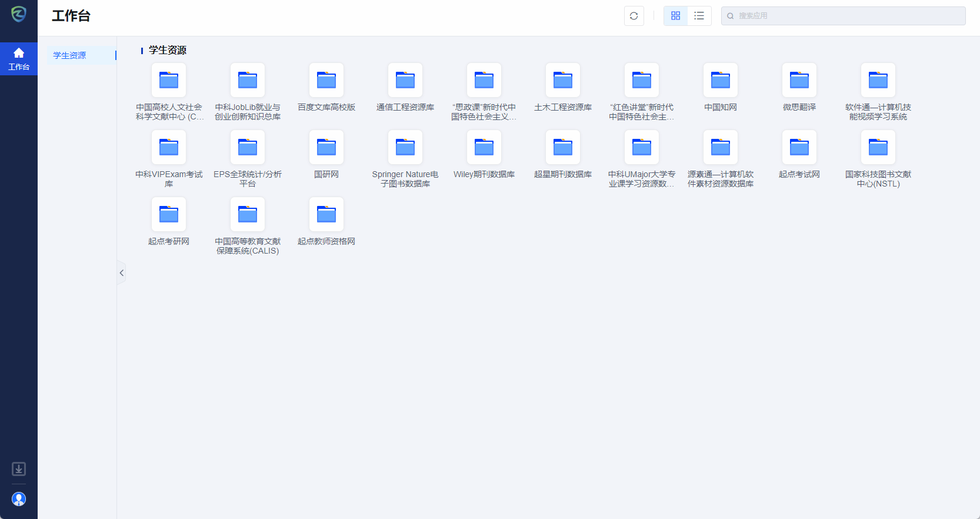Click the download icon in sidebar
This screenshot has width=980, height=519.
pyautogui.click(x=19, y=469)
